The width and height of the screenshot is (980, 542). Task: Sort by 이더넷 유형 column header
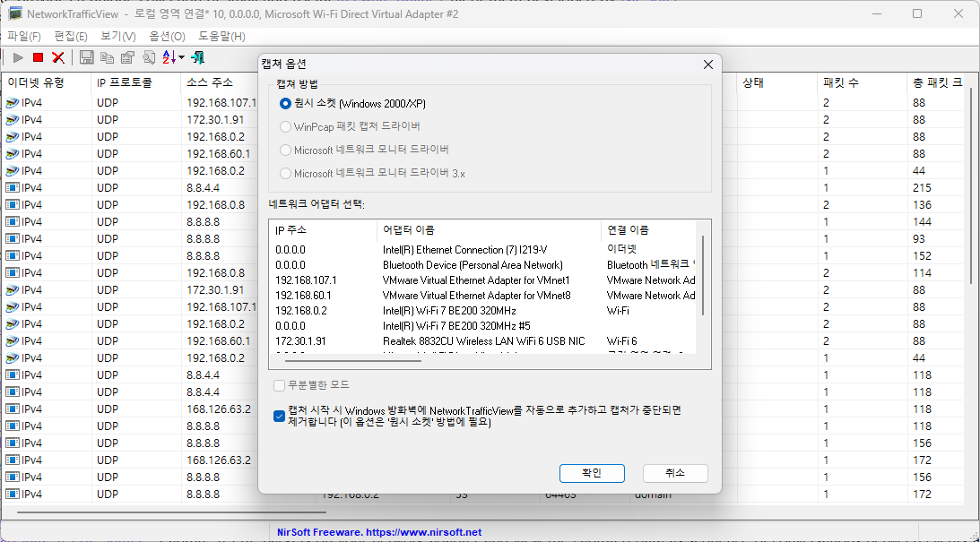(x=46, y=82)
